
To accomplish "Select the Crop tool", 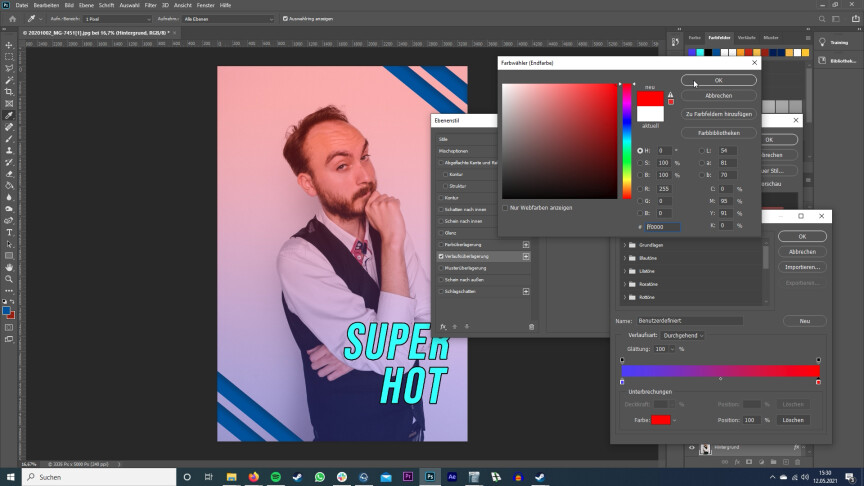I will pos(9,92).
